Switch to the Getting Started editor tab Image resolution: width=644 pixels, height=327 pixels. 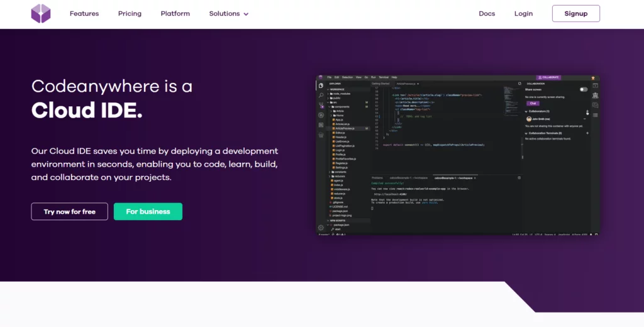[x=380, y=84]
